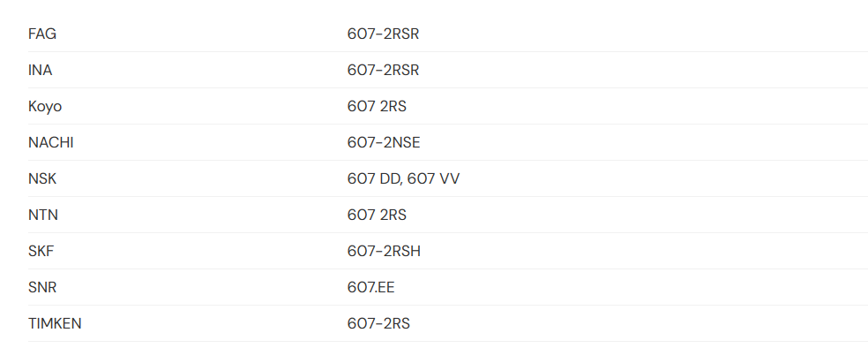
Task: Click the INA 607-2RSR part number
Action: click(383, 71)
